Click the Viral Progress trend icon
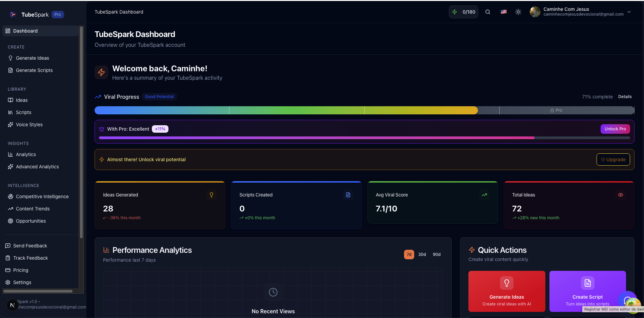 click(98, 97)
